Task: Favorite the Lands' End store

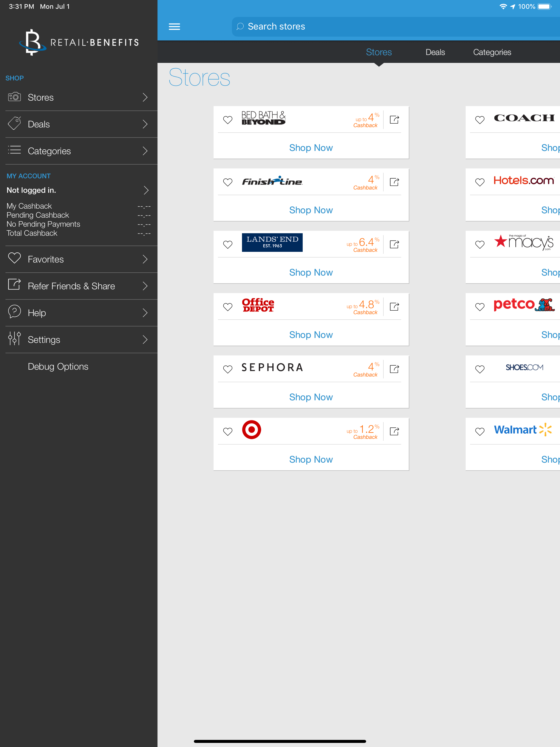Action: point(228,244)
